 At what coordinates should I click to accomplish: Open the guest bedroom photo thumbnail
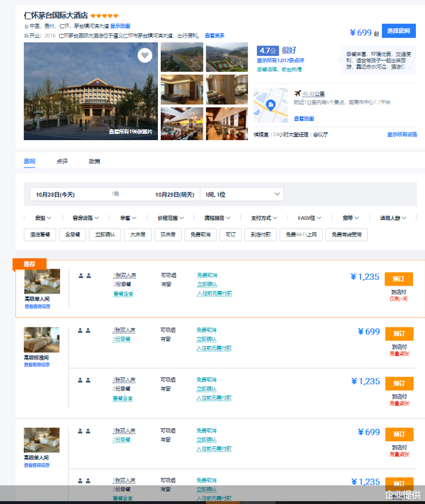tap(227, 89)
